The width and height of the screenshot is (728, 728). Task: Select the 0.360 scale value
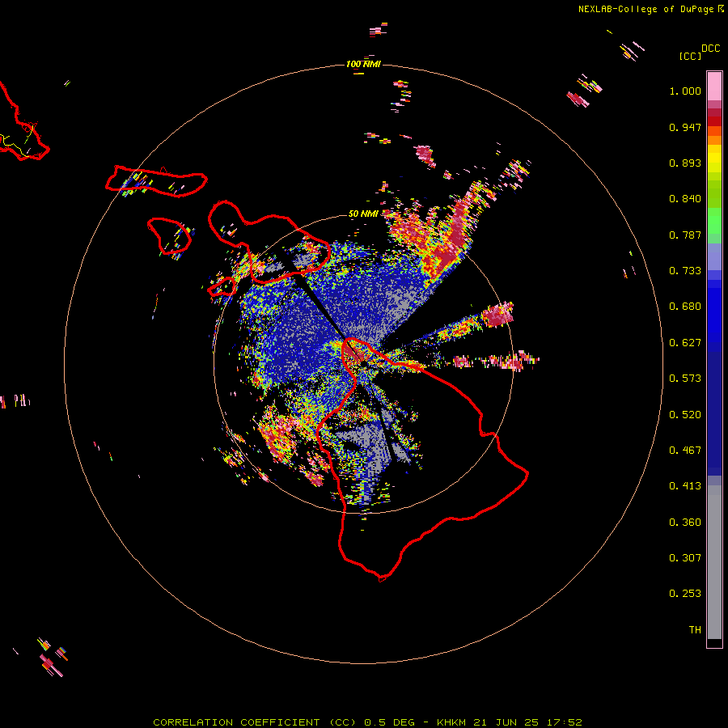685,523
